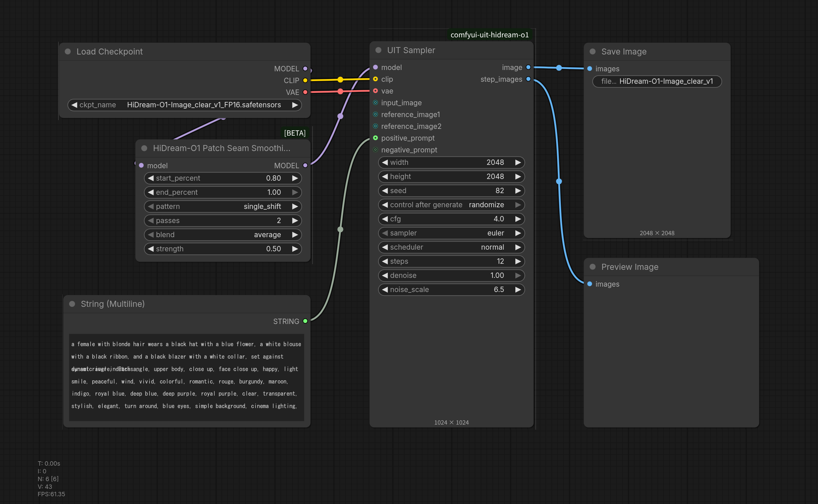Open the control after generate randomize dropdown
This screenshot has width=818, height=504.
click(451, 205)
